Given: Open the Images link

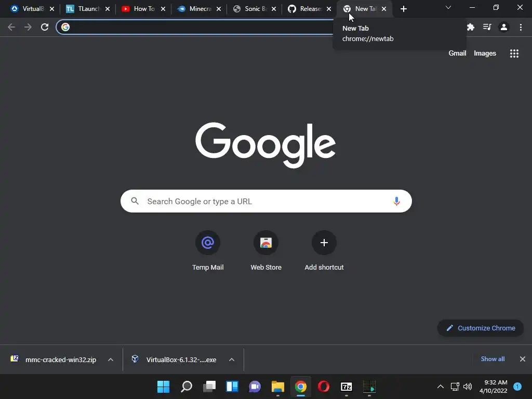Looking at the screenshot, I should pos(485,54).
